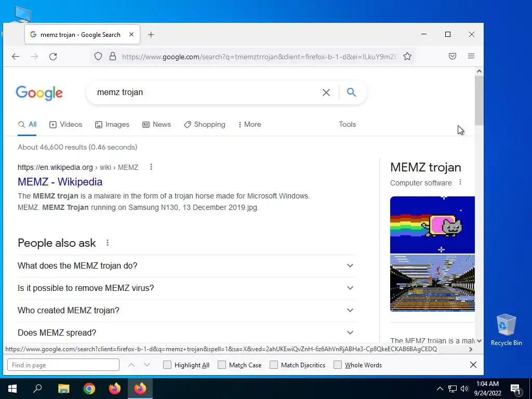Launch Google Chrome from taskbar
Viewport: 532px width, 399px height.
pyautogui.click(x=89, y=388)
